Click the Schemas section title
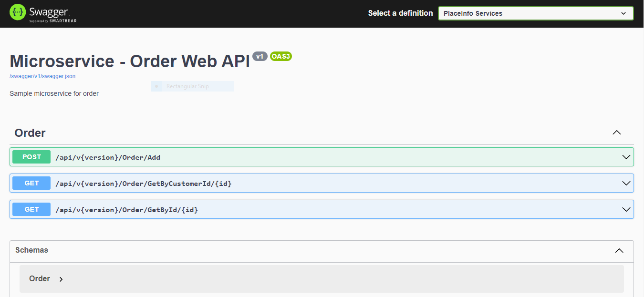This screenshot has width=644, height=297. tap(31, 250)
